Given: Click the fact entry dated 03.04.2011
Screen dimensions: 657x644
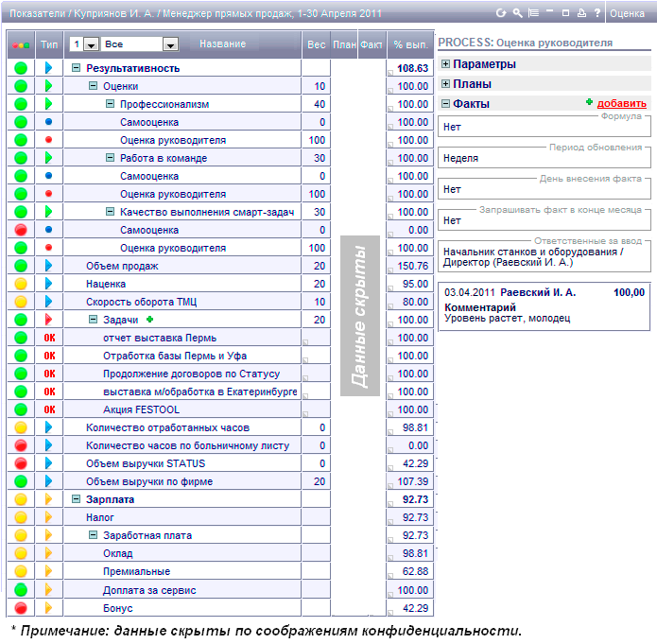Looking at the screenshot, I should (x=545, y=306).
